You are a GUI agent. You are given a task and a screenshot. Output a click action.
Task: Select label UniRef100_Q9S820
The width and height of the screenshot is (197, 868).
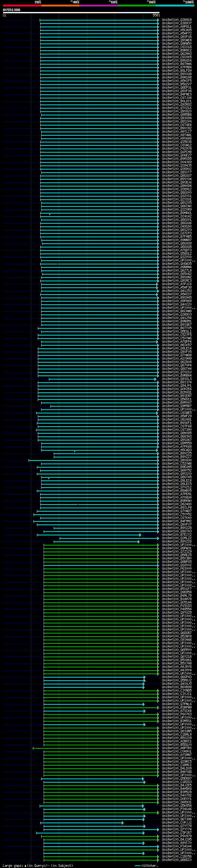[x=177, y=111]
